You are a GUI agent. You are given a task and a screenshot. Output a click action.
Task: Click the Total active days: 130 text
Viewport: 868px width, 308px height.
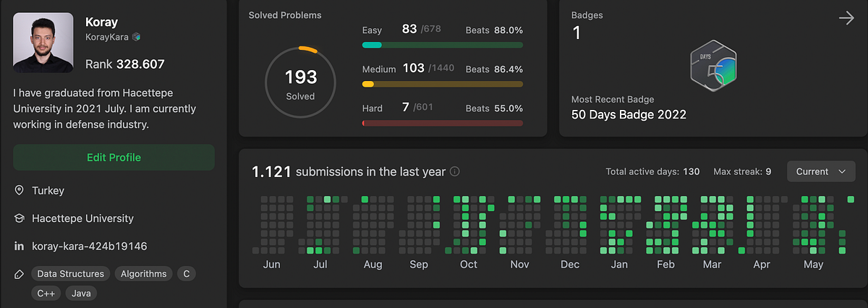652,171
